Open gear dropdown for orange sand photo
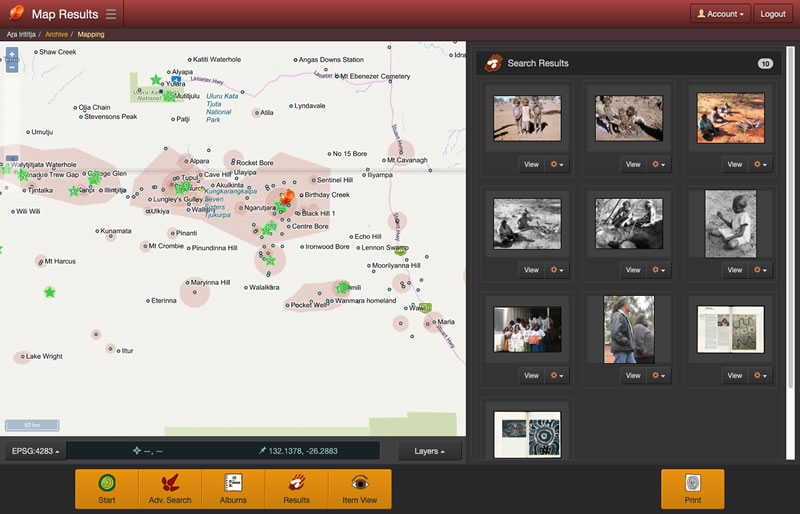The height and width of the screenshot is (514, 800). tap(760, 164)
